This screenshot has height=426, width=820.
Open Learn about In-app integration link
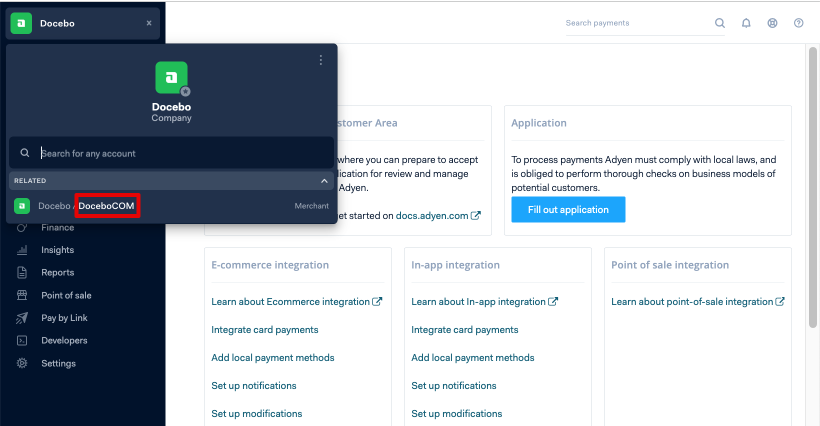tap(479, 302)
